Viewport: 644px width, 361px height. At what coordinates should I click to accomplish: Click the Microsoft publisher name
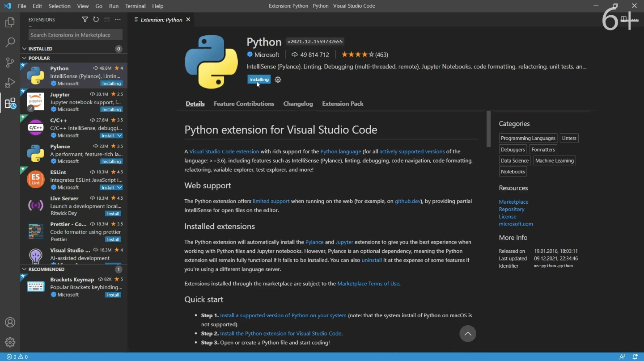pos(267,55)
